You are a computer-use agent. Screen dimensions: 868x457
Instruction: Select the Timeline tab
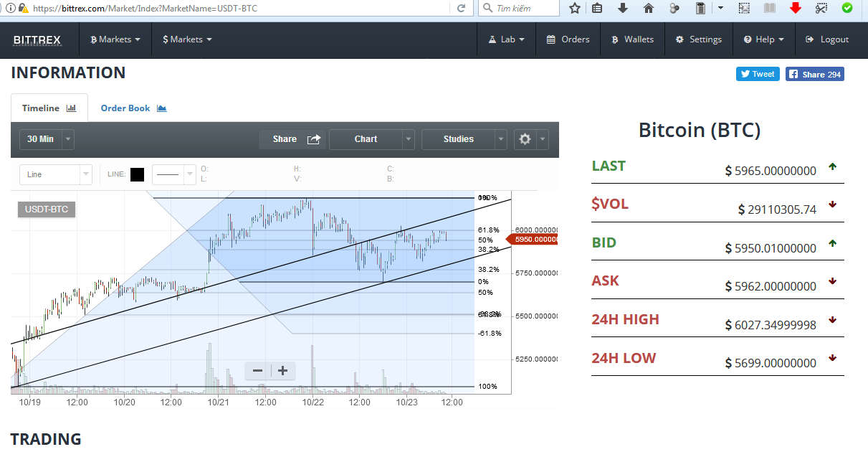pyautogui.click(x=49, y=108)
